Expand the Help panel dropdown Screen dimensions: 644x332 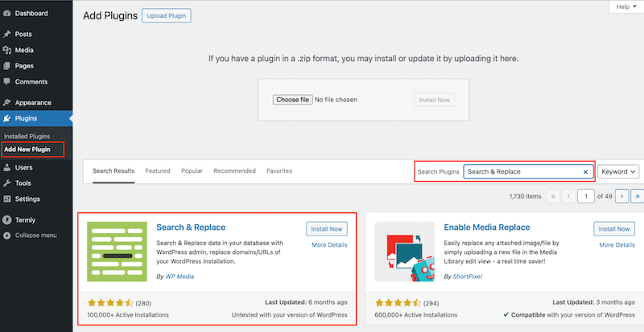pos(626,7)
